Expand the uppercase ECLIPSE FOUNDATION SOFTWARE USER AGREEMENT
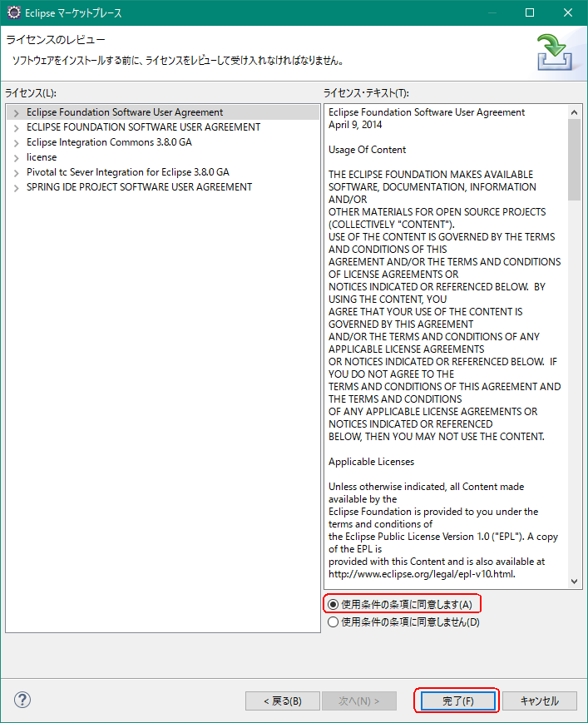The width and height of the screenshot is (588, 723). [16, 128]
